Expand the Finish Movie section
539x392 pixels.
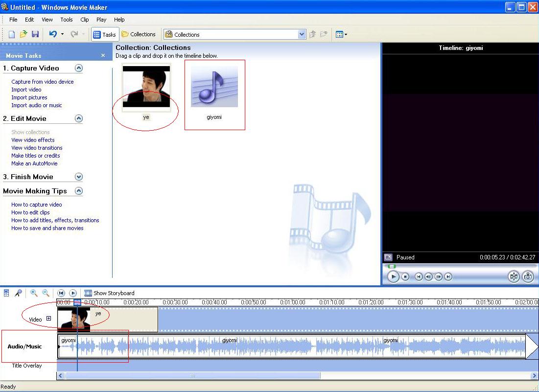[78, 177]
